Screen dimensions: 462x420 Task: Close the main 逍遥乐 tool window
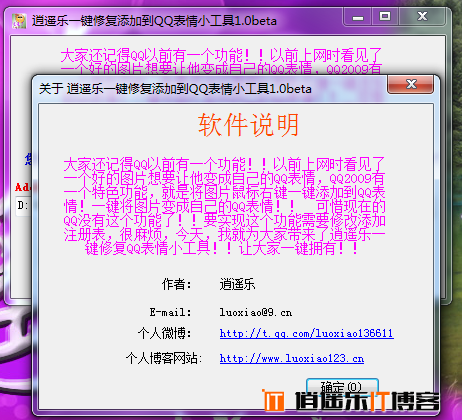pyautogui.click(x=422, y=17)
